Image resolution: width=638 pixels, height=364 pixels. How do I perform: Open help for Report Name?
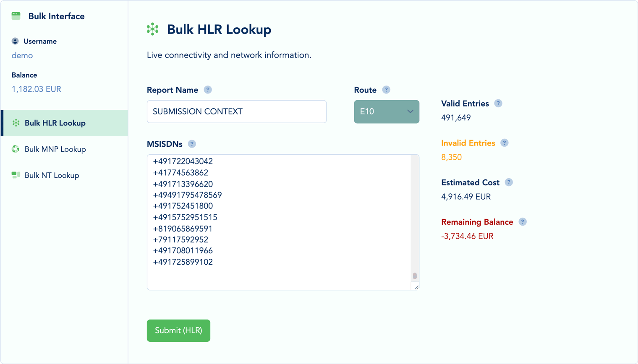tap(208, 90)
